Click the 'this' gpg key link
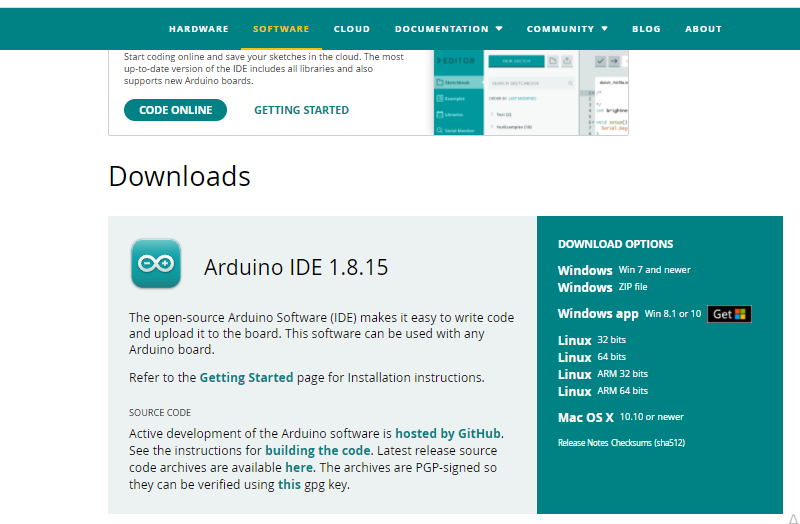800x524 pixels. click(289, 484)
